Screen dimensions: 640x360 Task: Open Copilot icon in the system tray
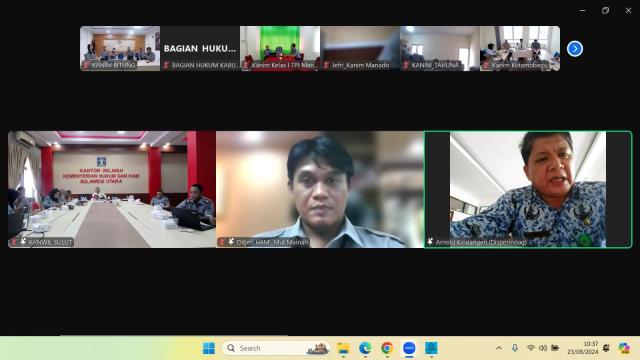click(624, 348)
